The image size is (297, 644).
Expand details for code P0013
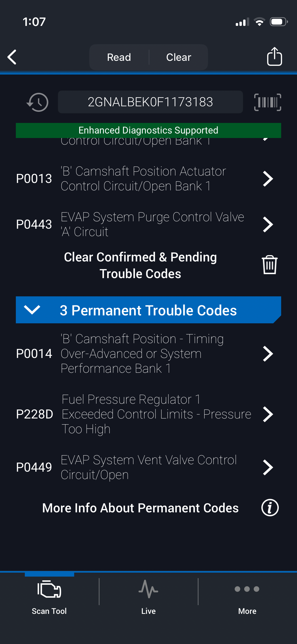(268, 179)
